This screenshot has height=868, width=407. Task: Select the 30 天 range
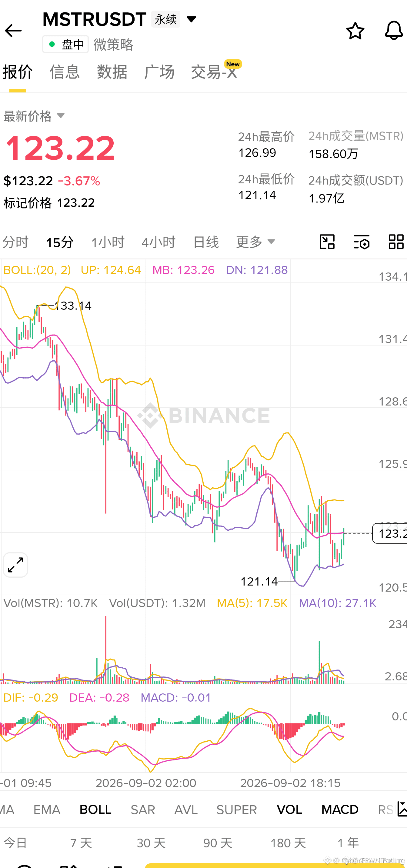[x=151, y=843]
